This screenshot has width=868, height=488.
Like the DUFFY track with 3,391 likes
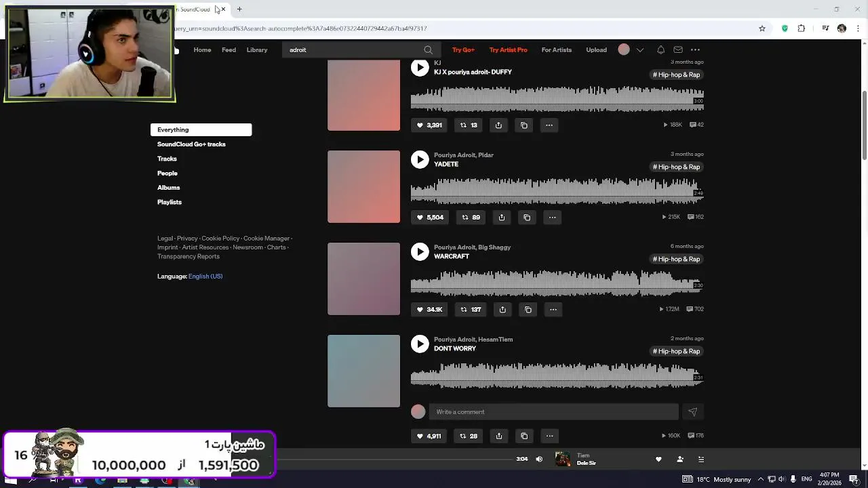(x=429, y=125)
